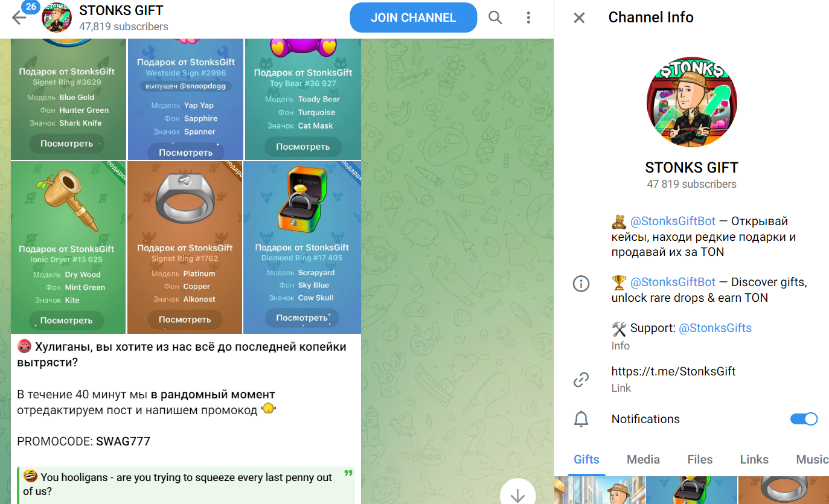View Ionic Dryer #13 025 gift
Image resolution: width=829 pixels, height=504 pixels.
[x=66, y=321]
